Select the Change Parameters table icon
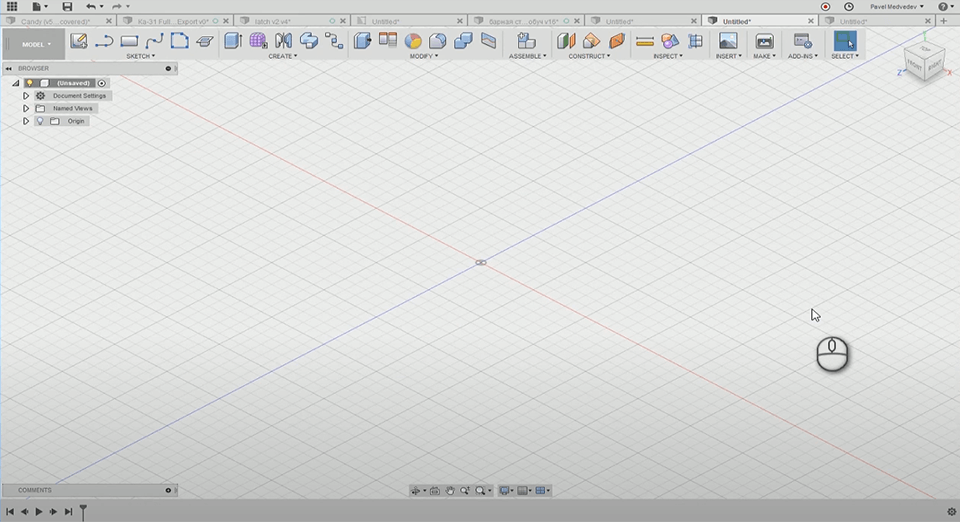 tap(388, 40)
